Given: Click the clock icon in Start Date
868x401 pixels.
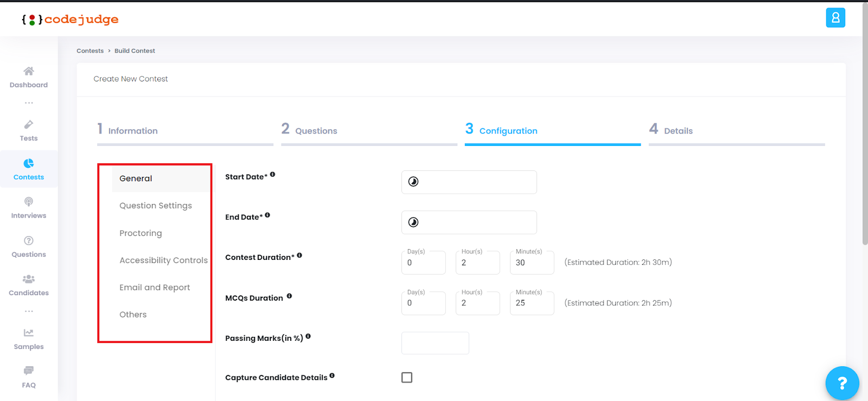Looking at the screenshot, I should click(x=413, y=182).
